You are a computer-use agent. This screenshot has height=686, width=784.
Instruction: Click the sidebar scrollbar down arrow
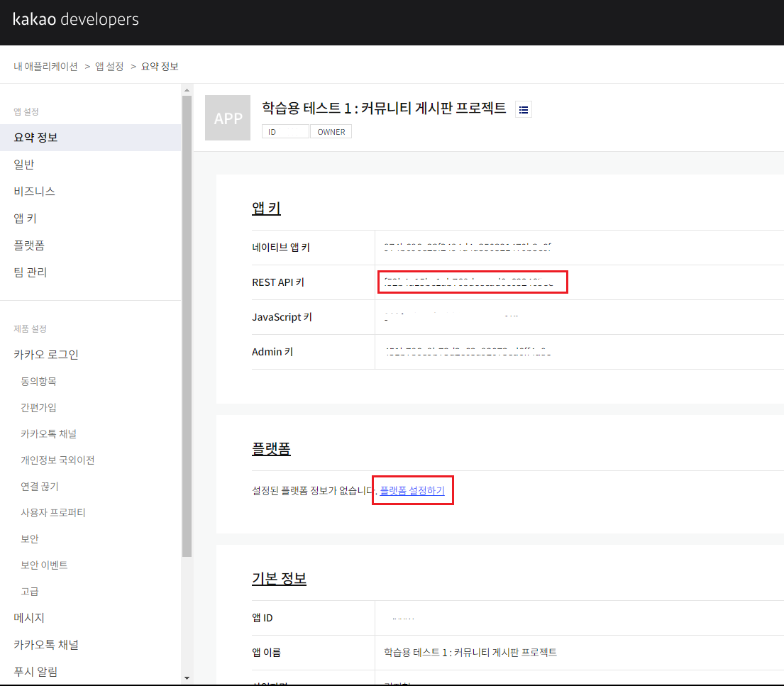pos(187,678)
